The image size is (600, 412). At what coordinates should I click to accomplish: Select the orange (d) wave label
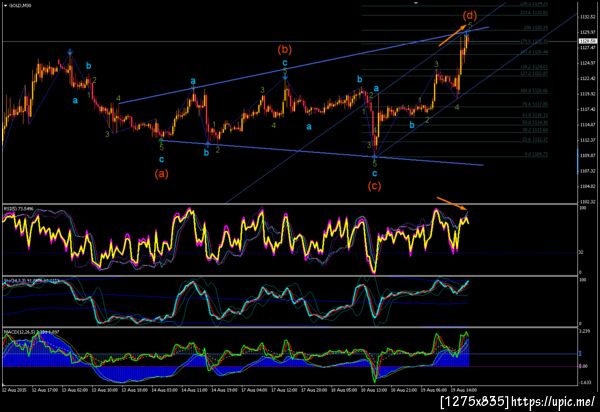[x=470, y=16]
